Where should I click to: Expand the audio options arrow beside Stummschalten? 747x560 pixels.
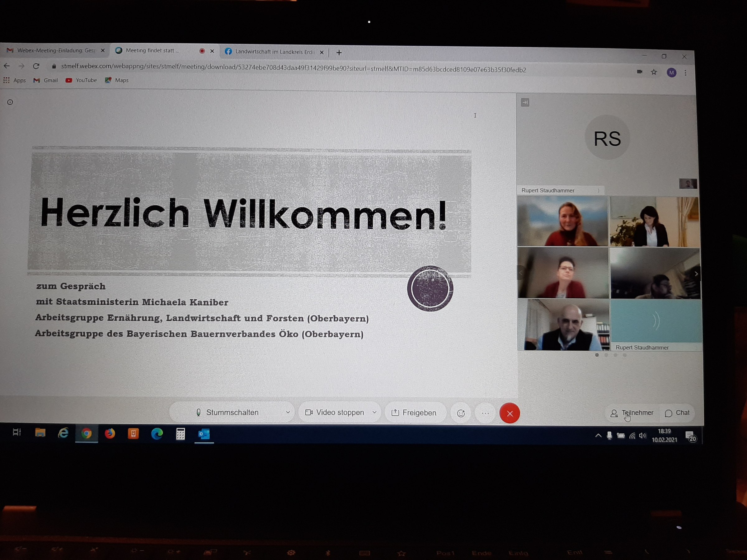288,412
